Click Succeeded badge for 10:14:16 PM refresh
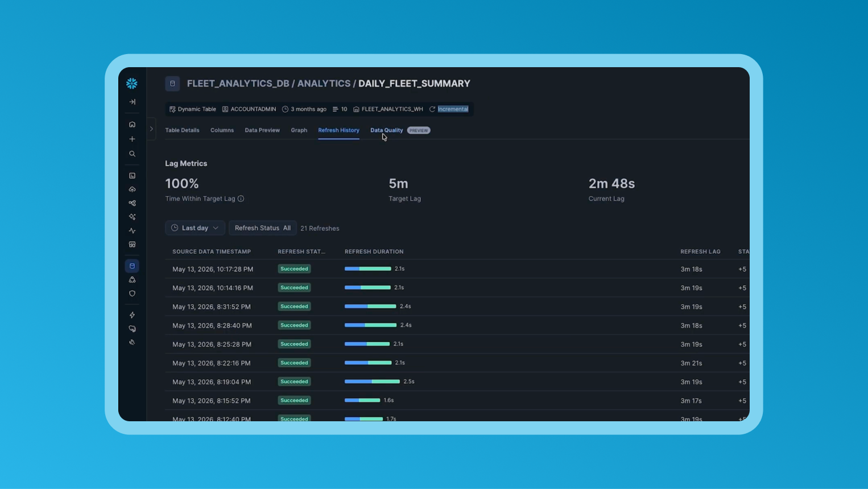This screenshot has width=868, height=489. point(294,287)
